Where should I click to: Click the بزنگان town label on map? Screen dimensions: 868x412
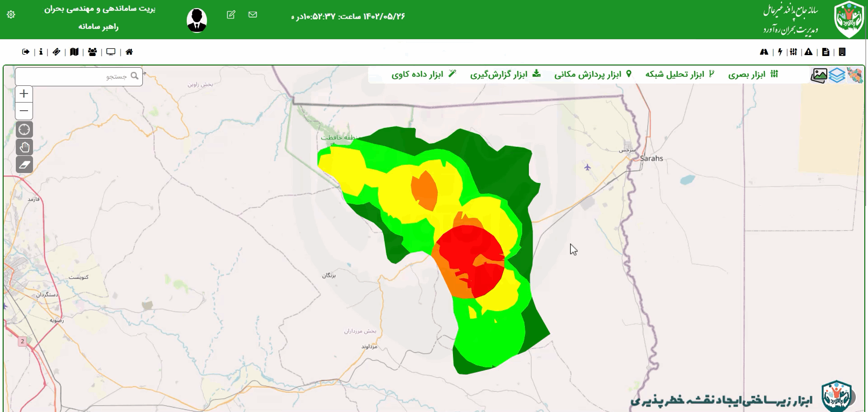329,275
